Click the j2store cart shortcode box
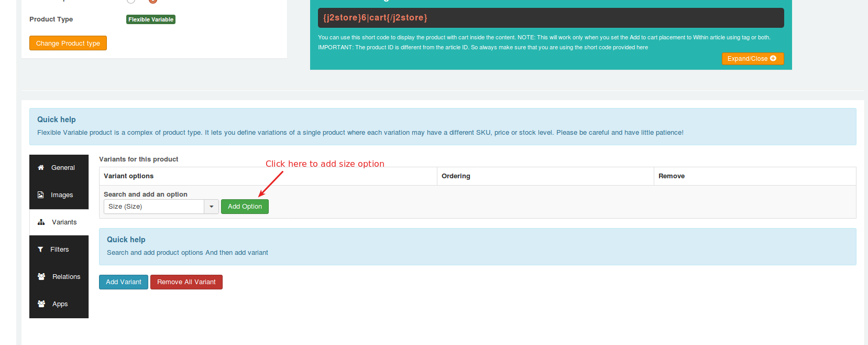The image size is (868, 345). pyautogui.click(x=551, y=18)
